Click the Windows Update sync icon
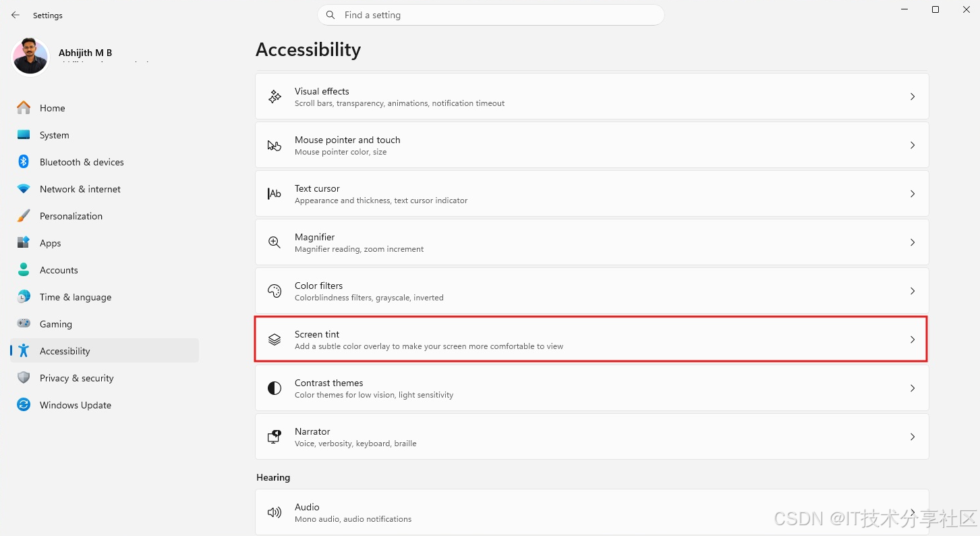Viewport: 980px width, 536px height. 24,404
